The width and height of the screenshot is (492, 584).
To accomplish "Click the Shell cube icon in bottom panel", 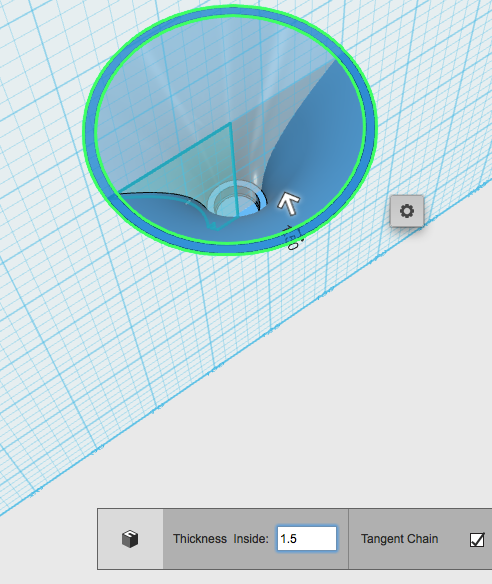I will click(x=130, y=539).
